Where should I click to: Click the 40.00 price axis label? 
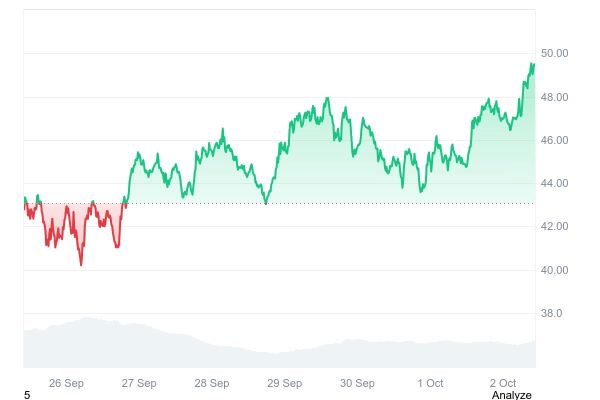554,270
